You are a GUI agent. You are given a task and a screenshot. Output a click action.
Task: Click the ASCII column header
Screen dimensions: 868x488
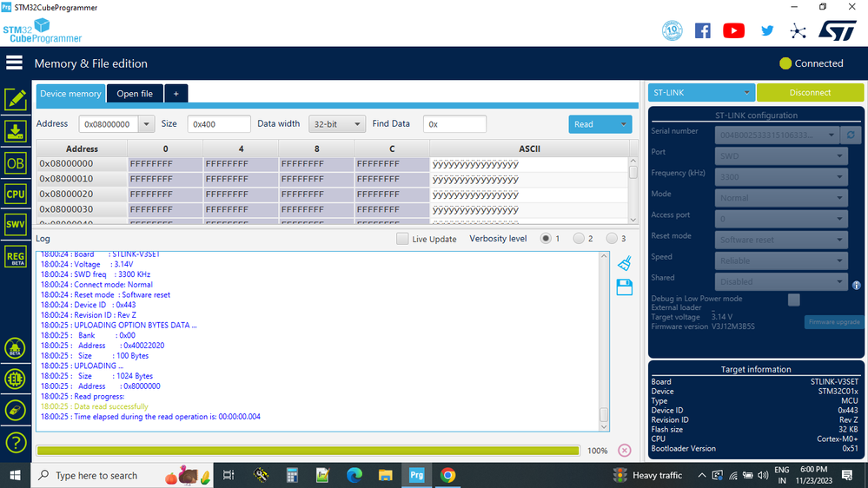pos(529,148)
